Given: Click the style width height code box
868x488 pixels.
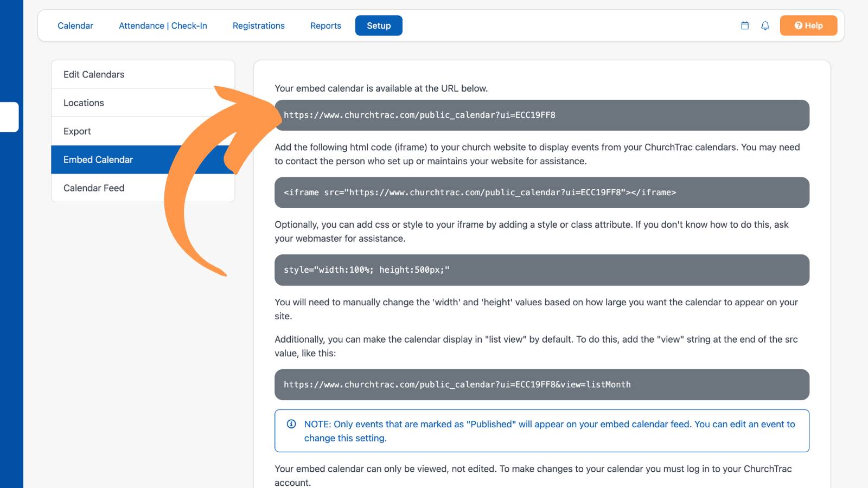Looking at the screenshot, I should coord(542,270).
